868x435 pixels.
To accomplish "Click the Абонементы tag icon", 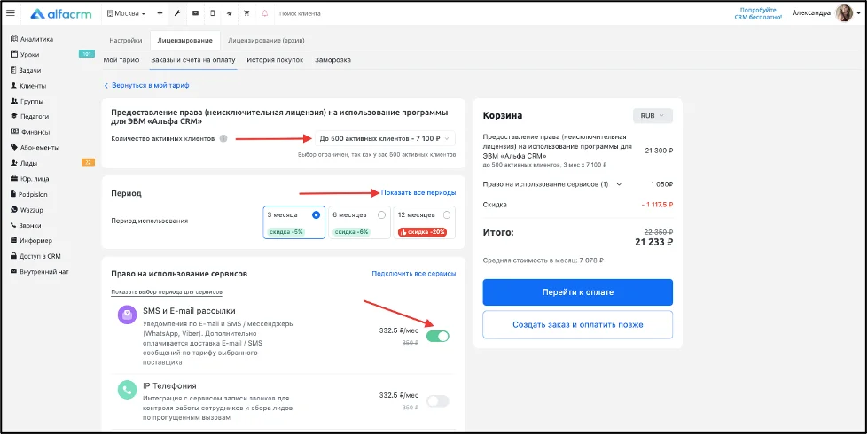I will tap(14, 148).
